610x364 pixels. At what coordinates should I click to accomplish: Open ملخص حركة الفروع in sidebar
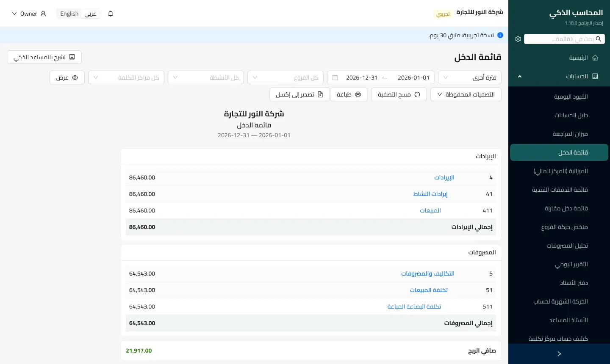point(559,227)
